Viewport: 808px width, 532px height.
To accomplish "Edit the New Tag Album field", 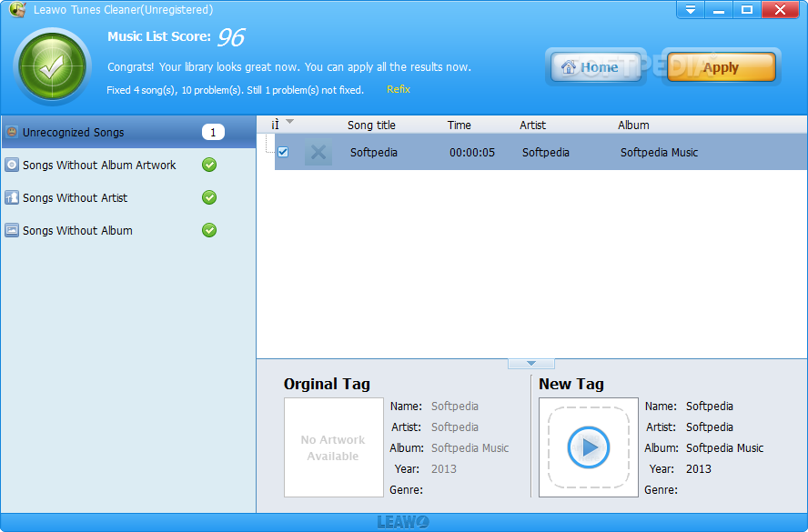I will click(724, 448).
